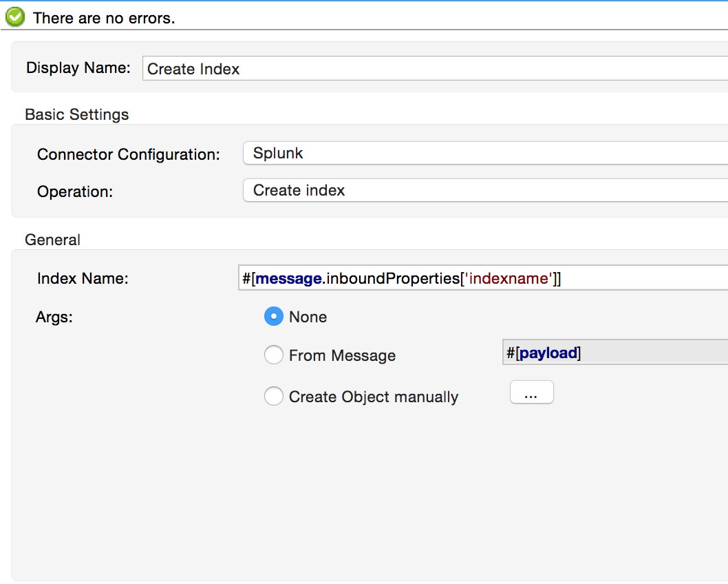Choose Create Object manually for Args
The image size is (728, 584).
274,397
